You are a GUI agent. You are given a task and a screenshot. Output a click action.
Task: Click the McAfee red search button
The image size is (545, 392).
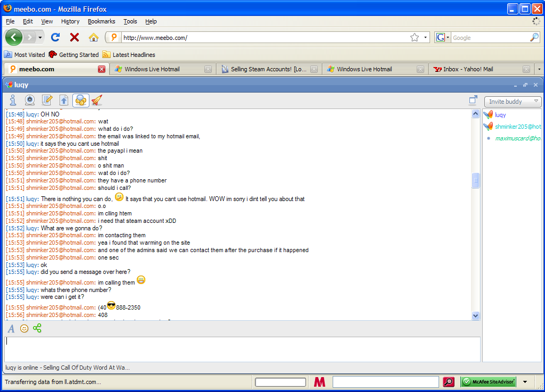[x=449, y=382]
